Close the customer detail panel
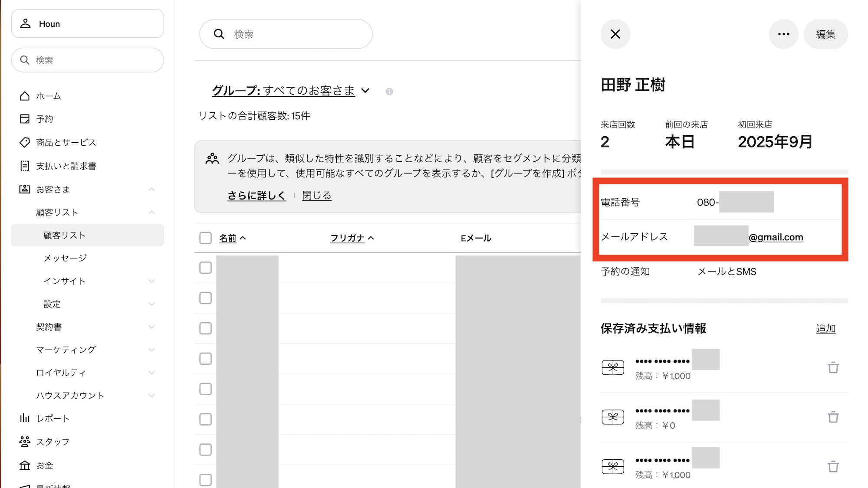Image resolution: width=868 pixels, height=488 pixels. (x=615, y=34)
